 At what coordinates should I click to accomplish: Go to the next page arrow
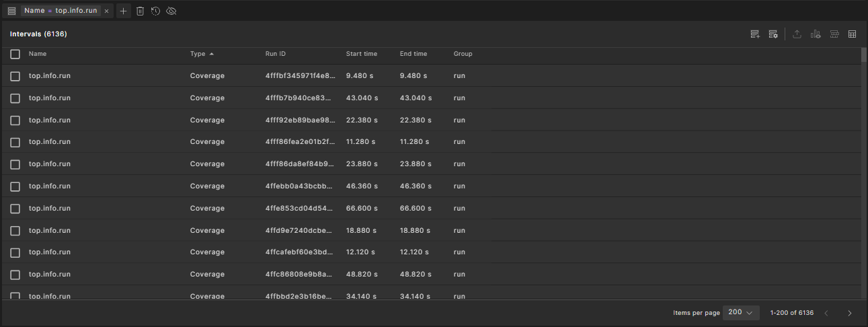pos(849,313)
